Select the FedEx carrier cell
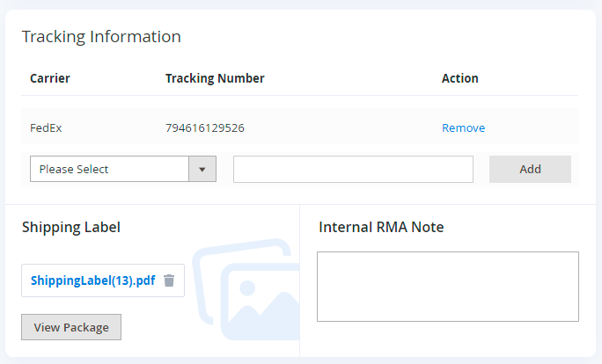The width and height of the screenshot is (602, 364). 46,127
